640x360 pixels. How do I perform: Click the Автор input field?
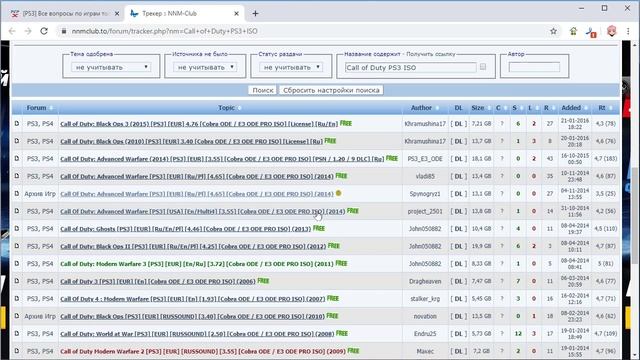coord(534,67)
